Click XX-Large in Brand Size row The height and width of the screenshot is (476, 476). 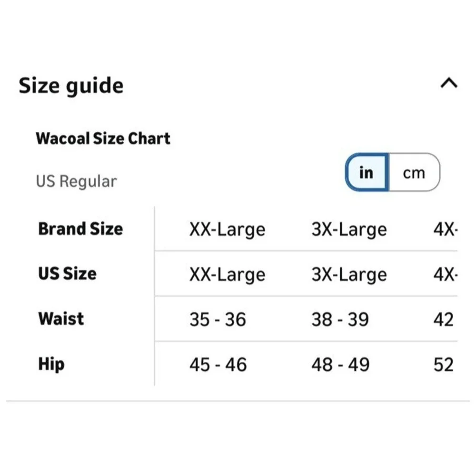point(228,229)
